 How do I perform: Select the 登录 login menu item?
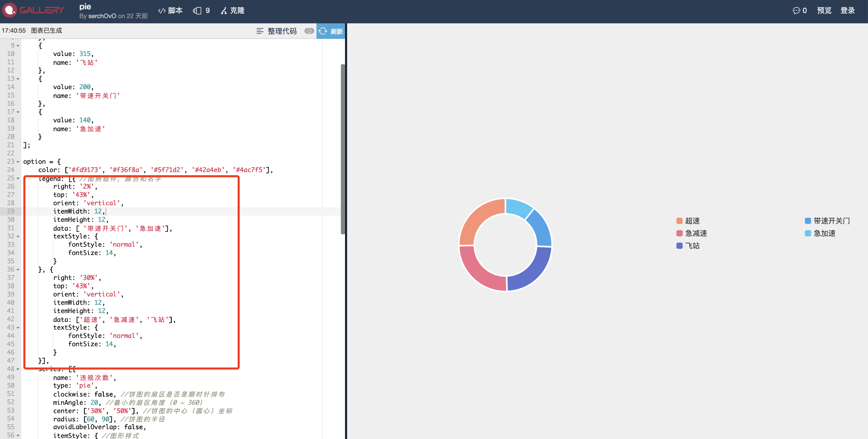click(848, 10)
